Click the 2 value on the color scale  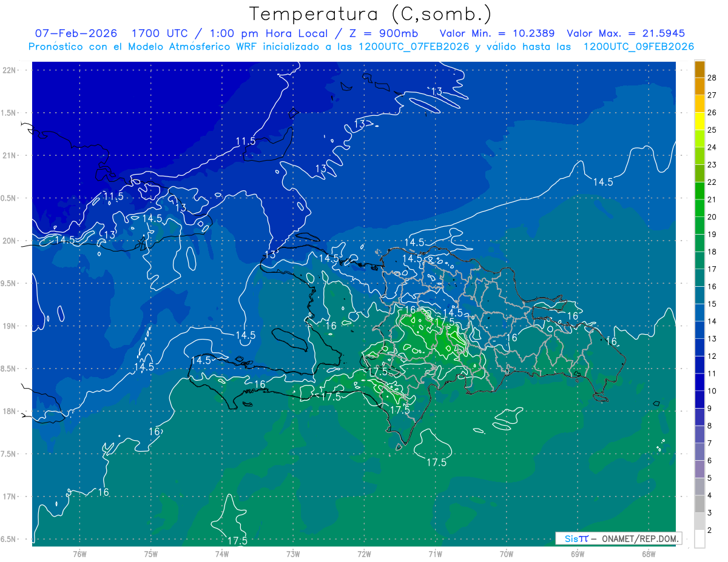click(x=710, y=530)
